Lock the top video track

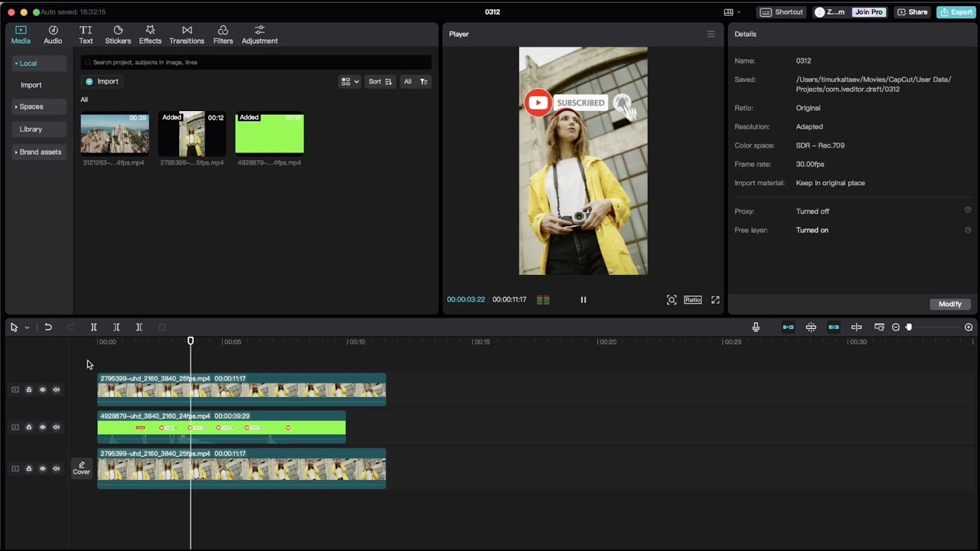29,390
